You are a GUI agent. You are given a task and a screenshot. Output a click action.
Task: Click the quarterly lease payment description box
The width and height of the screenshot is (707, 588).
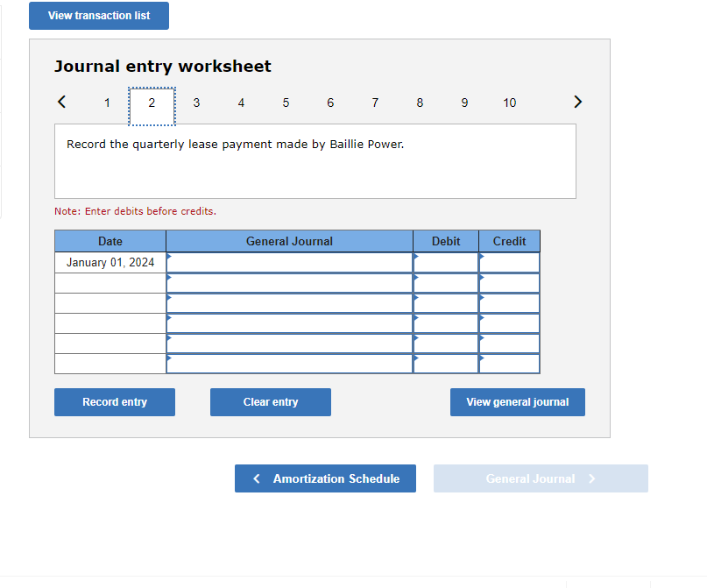coord(315,161)
